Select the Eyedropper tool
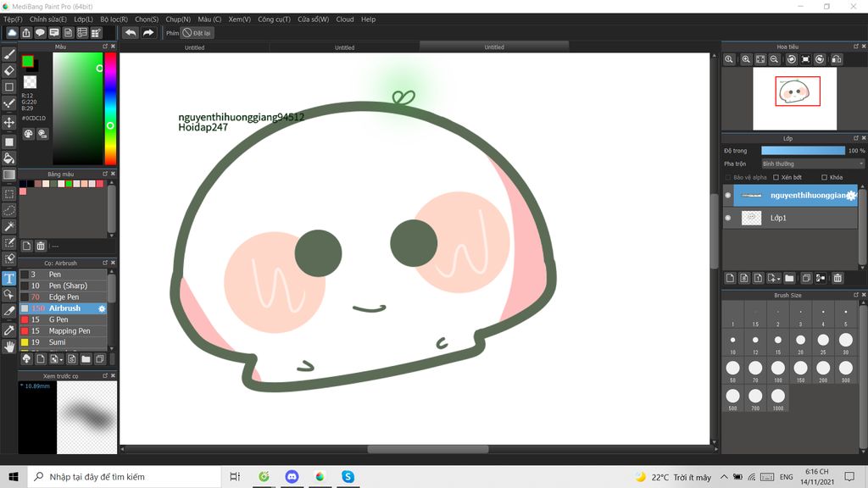The image size is (868, 488). 9,330
